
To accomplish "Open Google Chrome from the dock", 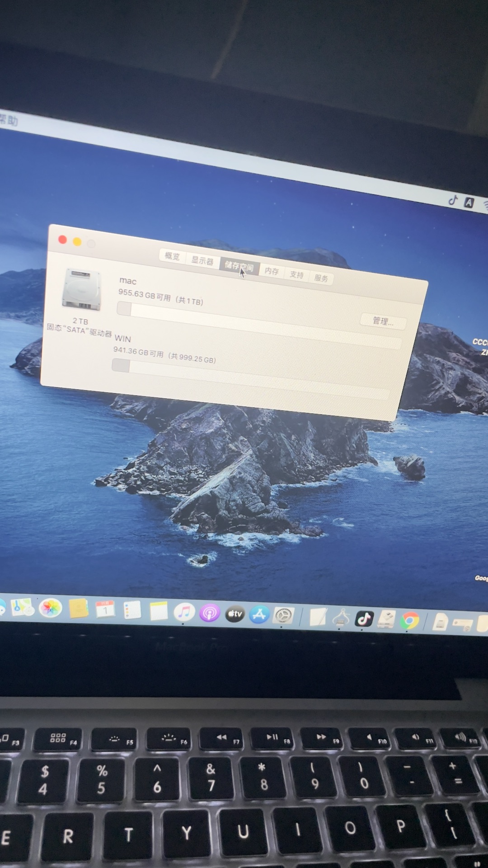I will pyautogui.click(x=410, y=621).
